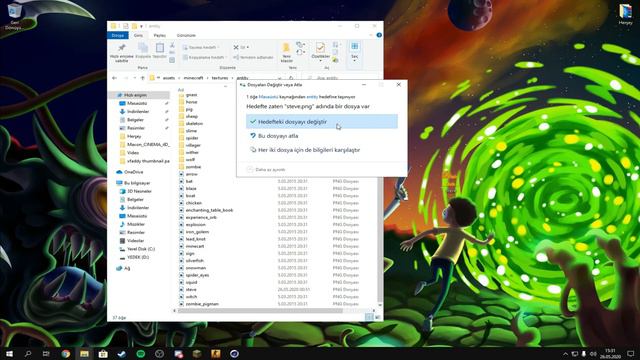
Task: Switch to details view icon in status bar
Action: point(369,317)
